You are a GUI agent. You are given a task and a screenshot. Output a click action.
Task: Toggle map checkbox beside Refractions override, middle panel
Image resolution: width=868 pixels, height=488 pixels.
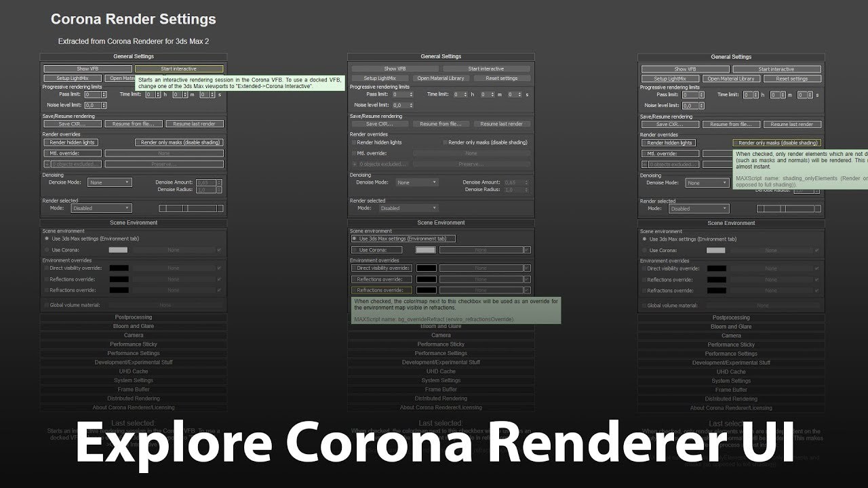pyautogui.click(x=527, y=290)
